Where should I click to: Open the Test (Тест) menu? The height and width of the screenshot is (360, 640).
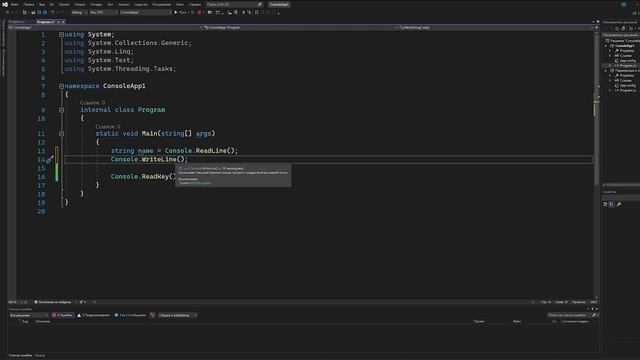110,4
